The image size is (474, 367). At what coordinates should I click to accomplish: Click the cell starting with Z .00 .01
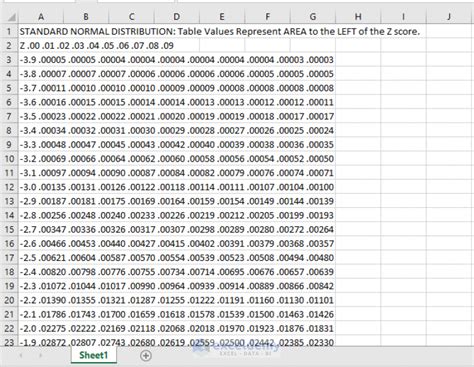[x=97, y=46]
